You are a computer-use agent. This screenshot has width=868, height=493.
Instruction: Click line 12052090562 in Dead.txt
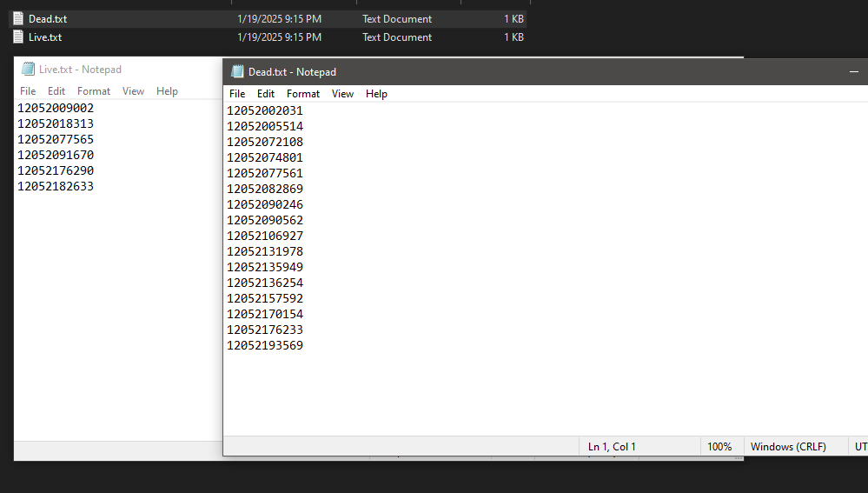(x=265, y=220)
